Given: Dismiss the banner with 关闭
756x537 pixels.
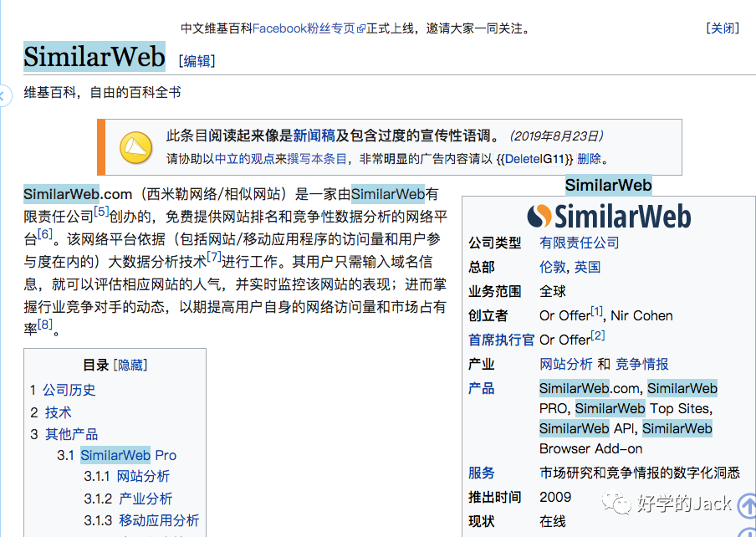Looking at the screenshot, I should pos(723,28).
